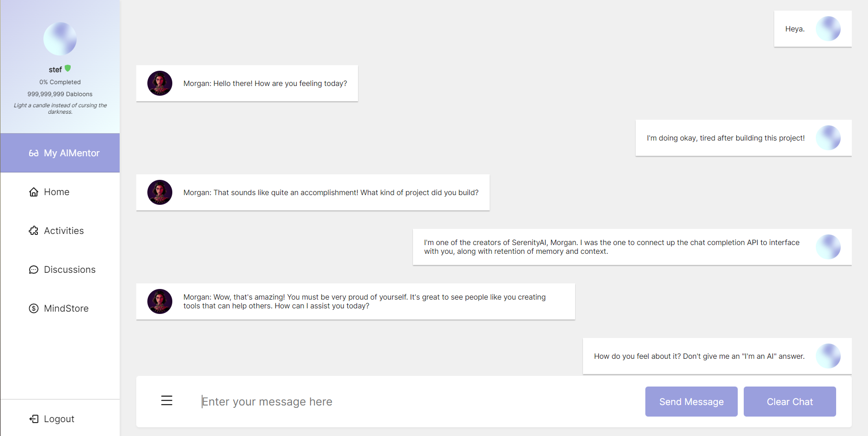Click the Send Message button
The height and width of the screenshot is (436, 868).
(691, 401)
